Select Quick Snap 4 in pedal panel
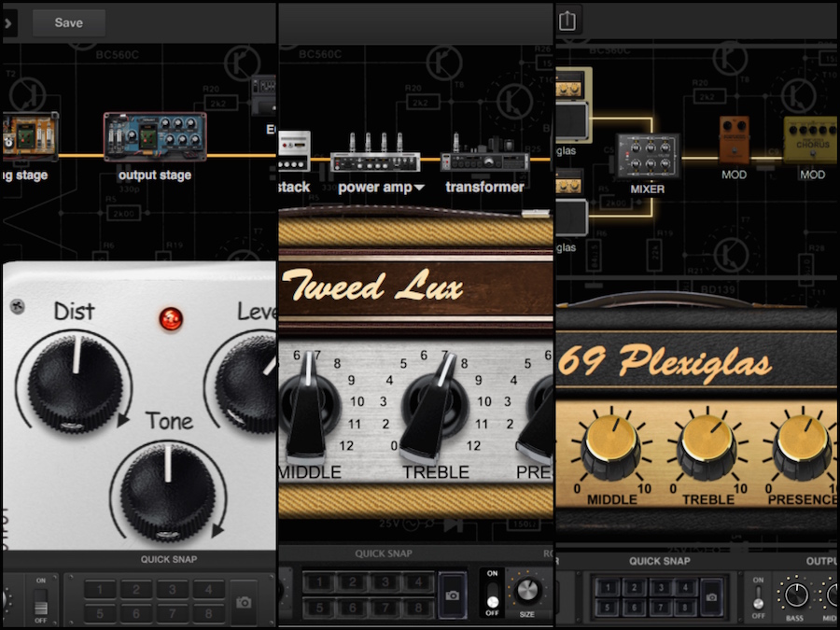This screenshot has height=630, width=840. point(209,590)
